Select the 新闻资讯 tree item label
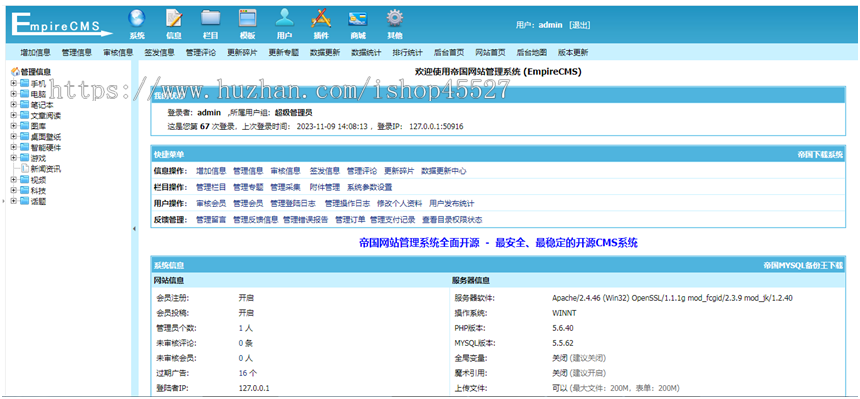The height and width of the screenshot is (399, 860). coord(46,169)
